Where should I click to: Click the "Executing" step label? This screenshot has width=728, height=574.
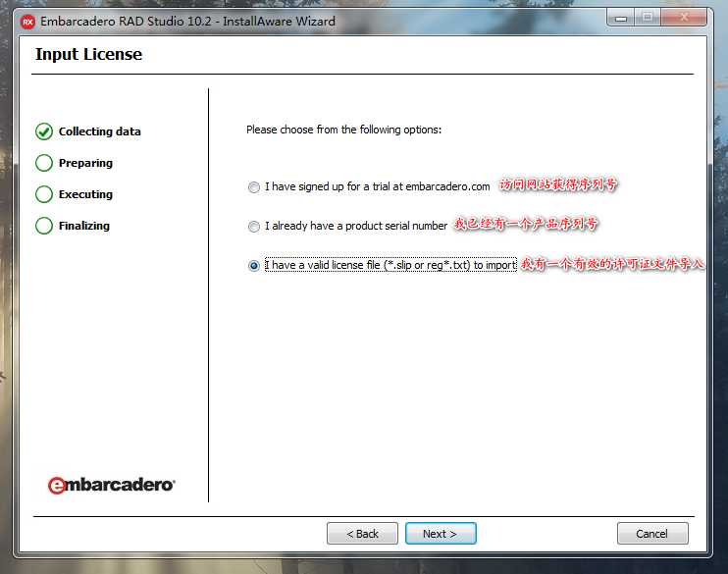[86, 194]
